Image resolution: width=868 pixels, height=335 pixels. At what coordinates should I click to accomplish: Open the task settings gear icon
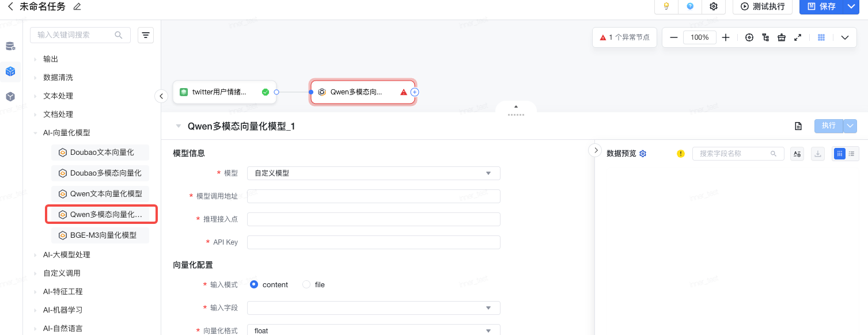(714, 6)
